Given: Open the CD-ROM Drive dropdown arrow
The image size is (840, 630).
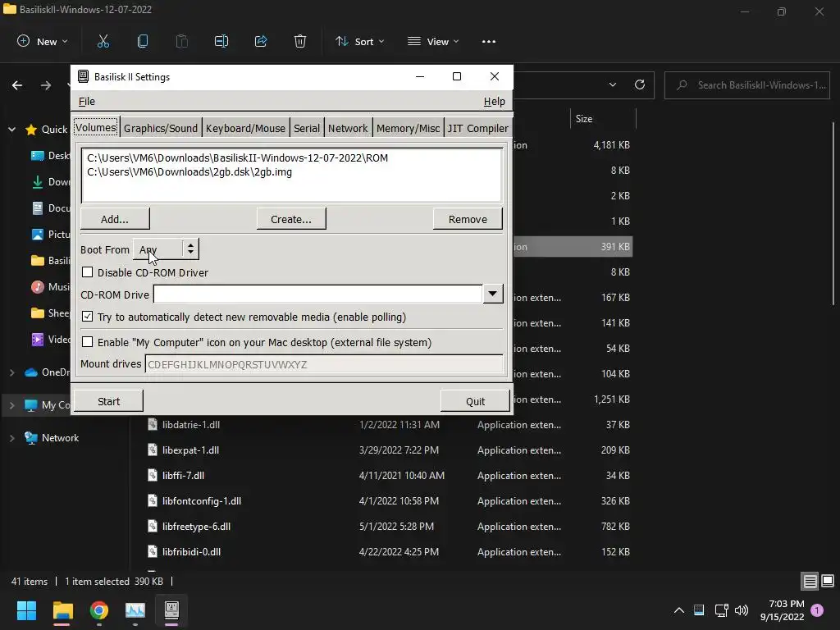Looking at the screenshot, I should (x=493, y=294).
